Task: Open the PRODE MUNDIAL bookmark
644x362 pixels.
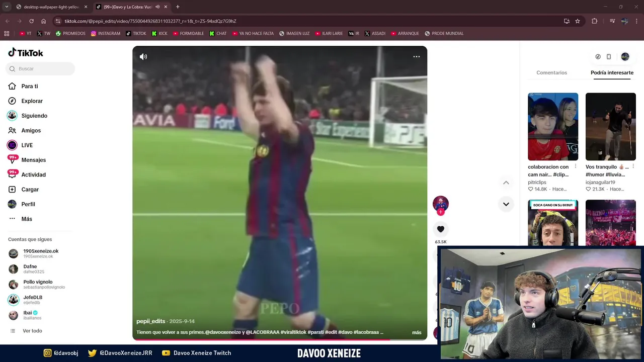Action: [x=444, y=34]
